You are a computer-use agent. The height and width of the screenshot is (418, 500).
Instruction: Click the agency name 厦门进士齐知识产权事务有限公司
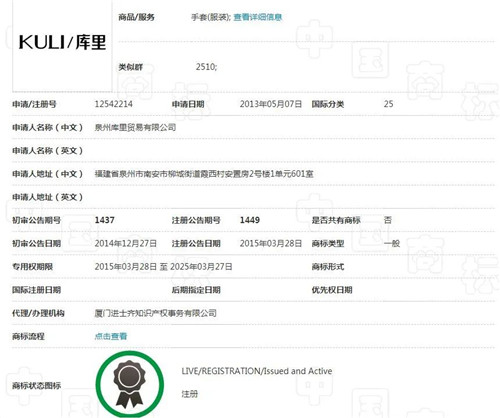click(156, 313)
